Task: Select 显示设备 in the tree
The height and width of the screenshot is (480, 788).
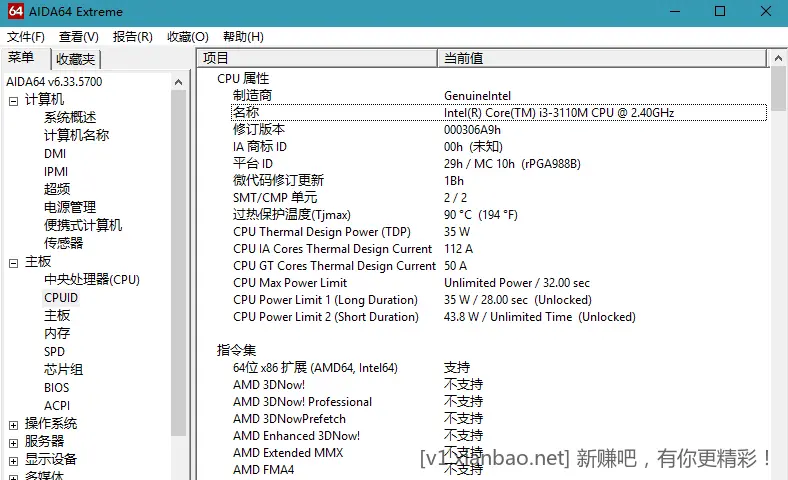Action: pos(51,459)
